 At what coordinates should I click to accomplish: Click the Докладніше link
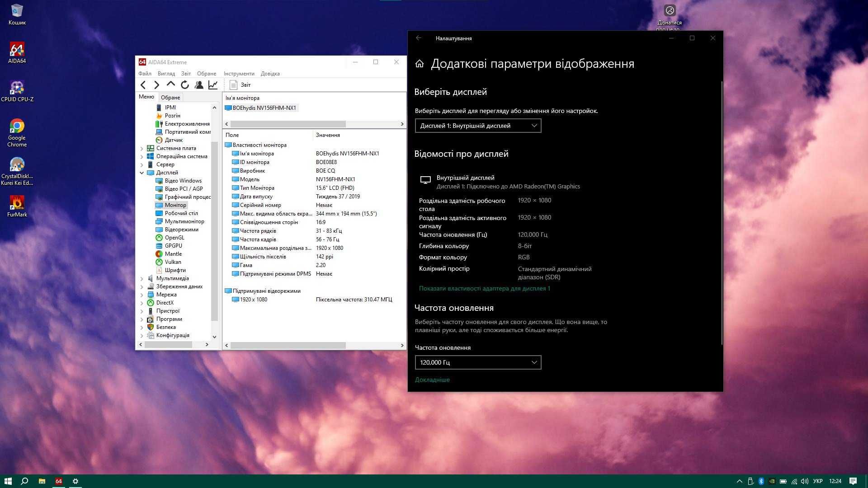(x=432, y=380)
